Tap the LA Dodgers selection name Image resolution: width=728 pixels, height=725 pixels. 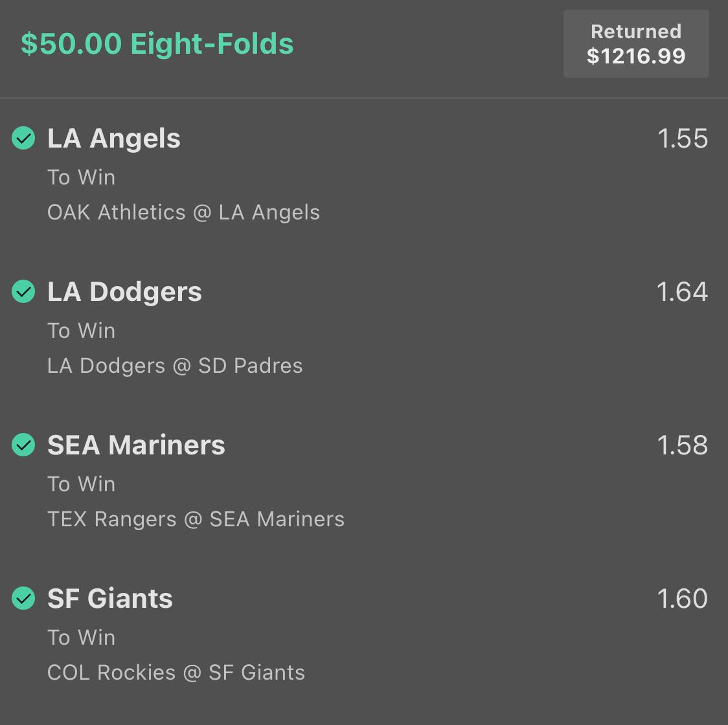pyautogui.click(x=124, y=292)
